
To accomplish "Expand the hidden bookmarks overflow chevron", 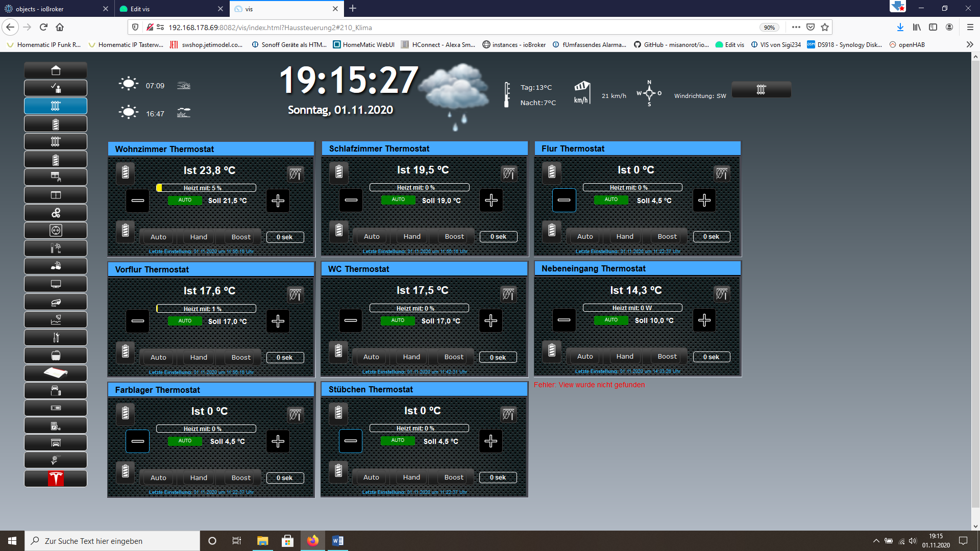I will 970,45.
